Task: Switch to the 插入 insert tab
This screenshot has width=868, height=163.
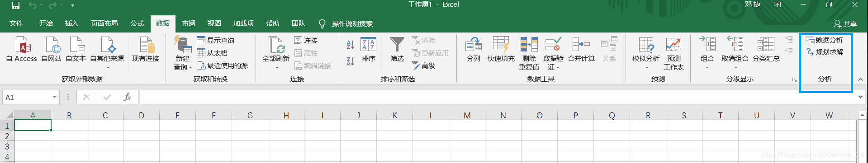Action: tap(71, 23)
